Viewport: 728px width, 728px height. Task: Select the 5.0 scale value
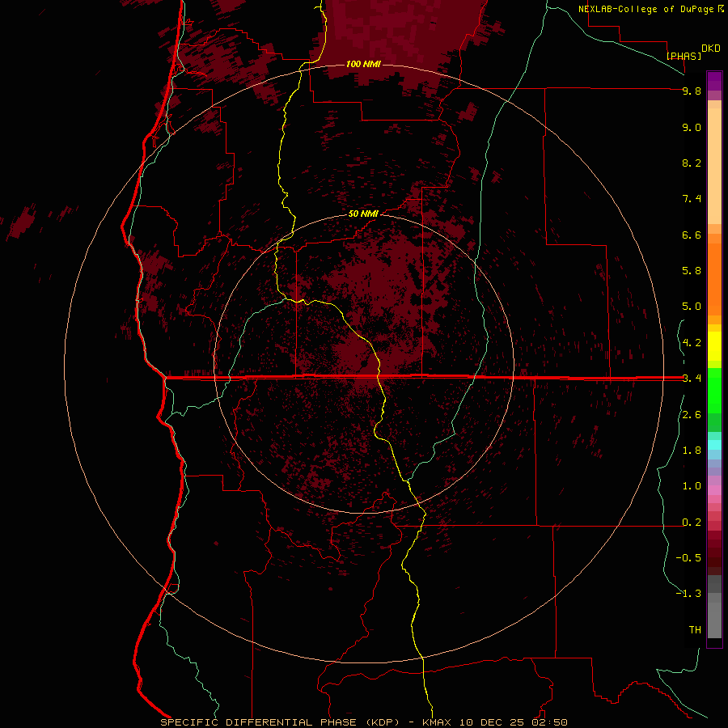pyautogui.click(x=692, y=307)
